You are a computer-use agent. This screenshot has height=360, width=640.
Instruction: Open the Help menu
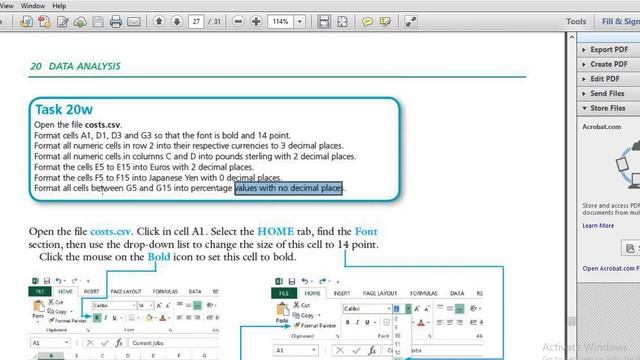tap(59, 6)
